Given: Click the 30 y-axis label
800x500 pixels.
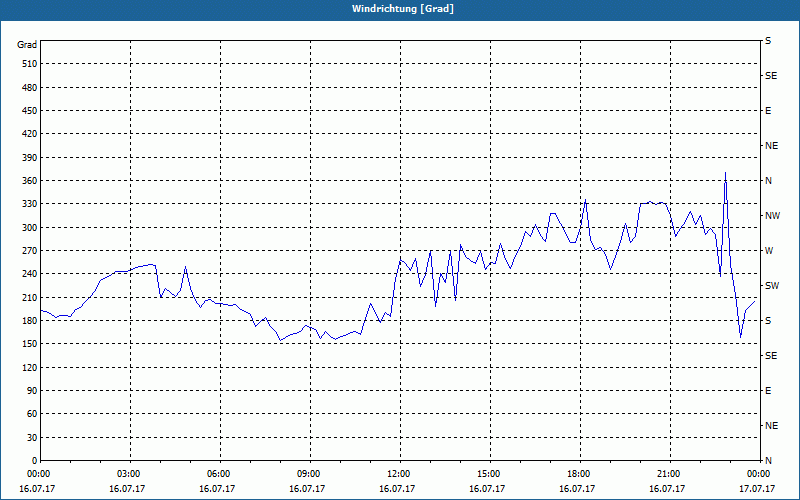Looking at the screenshot, I should tap(32, 437).
